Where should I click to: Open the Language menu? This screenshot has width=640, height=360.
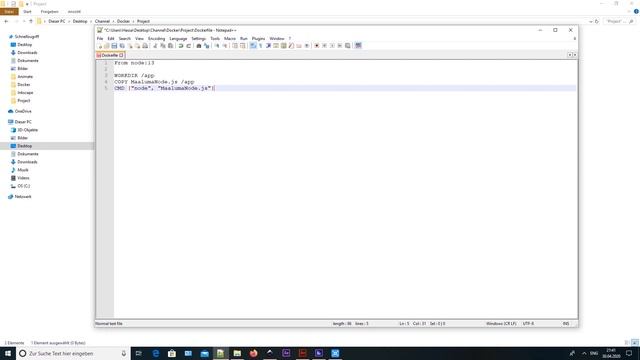pos(178,38)
